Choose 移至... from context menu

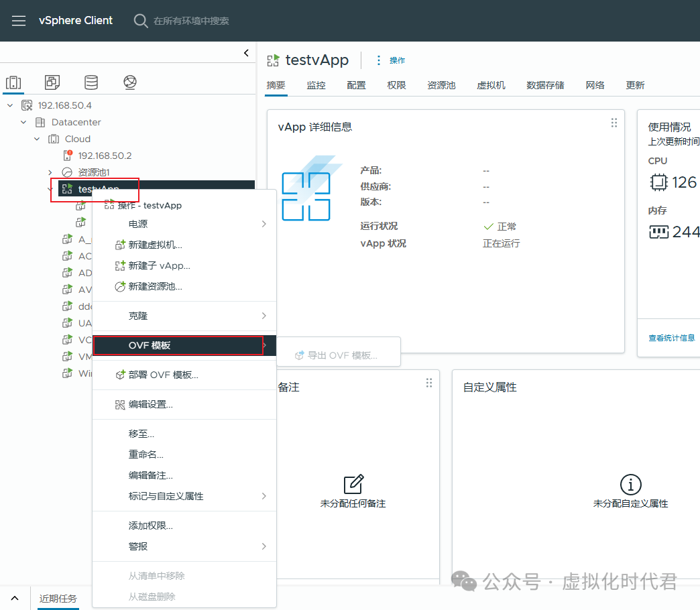tap(184, 434)
